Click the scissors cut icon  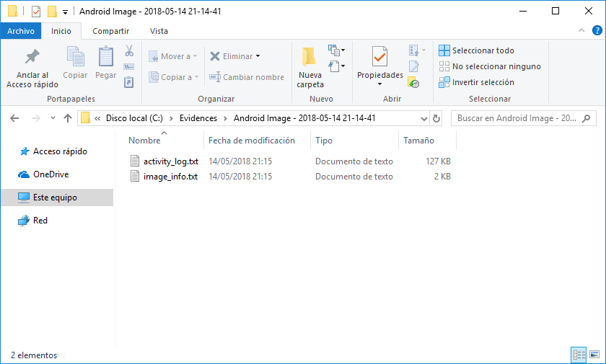[x=129, y=51]
